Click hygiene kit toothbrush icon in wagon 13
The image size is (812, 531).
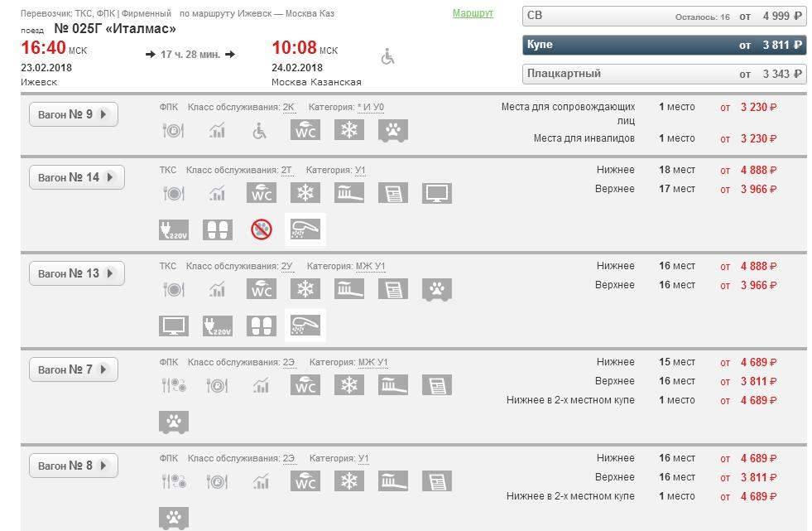[349, 289]
